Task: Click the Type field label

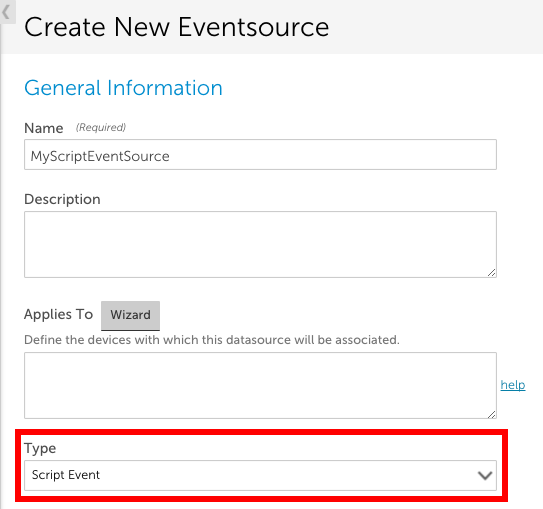Action: [40, 448]
